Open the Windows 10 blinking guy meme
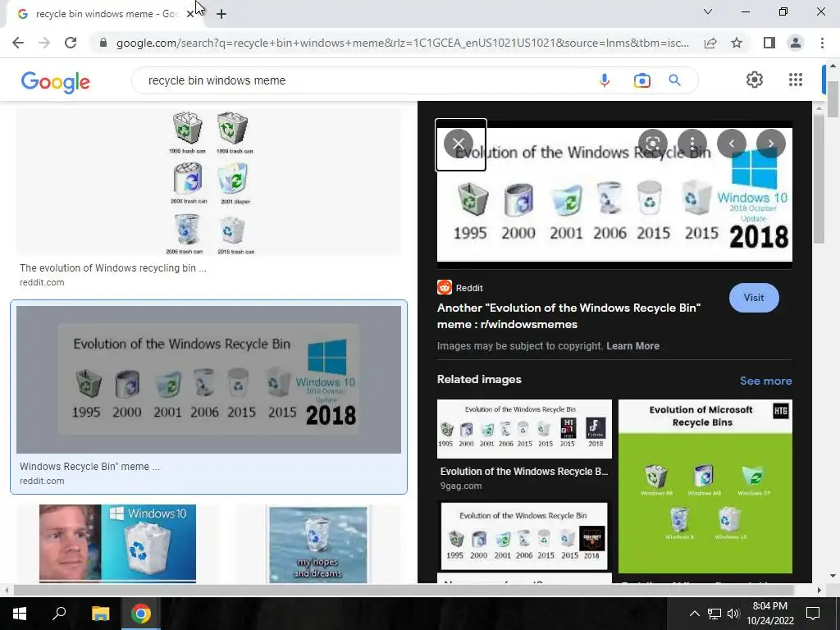This screenshot has width=840, height=630. [x=117, y=543]
